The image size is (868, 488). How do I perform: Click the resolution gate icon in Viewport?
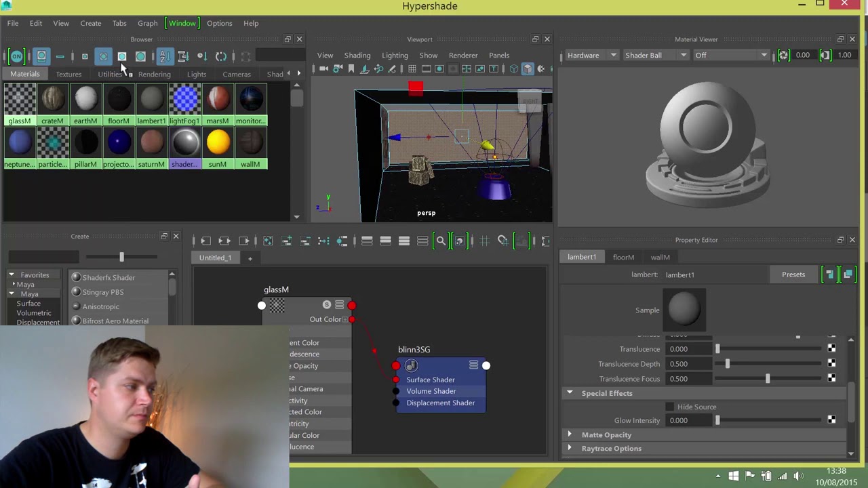pos(439,68)
